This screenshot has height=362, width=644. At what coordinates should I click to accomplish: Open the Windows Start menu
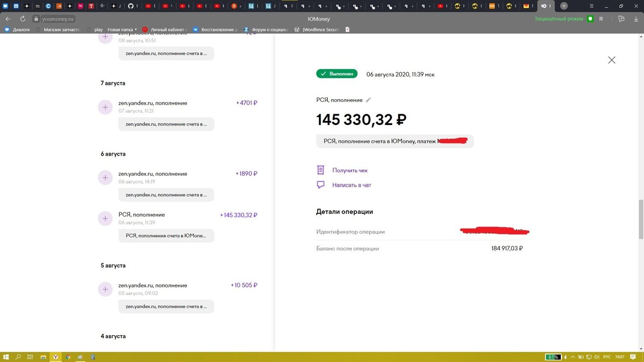[6, 357]
